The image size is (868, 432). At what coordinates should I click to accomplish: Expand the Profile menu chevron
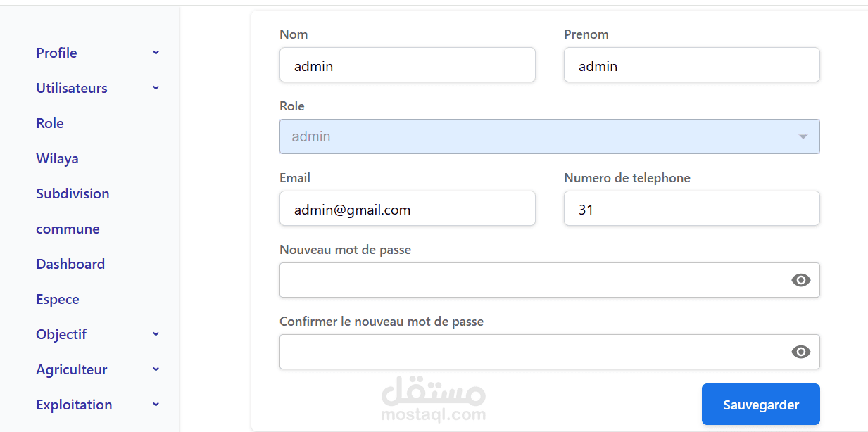pos(156,53)
